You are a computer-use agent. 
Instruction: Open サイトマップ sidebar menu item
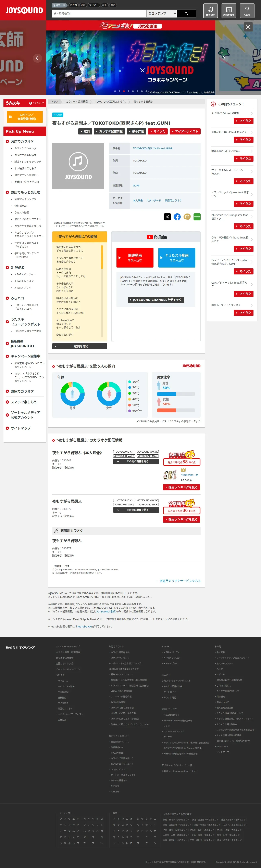pos(21,428)
